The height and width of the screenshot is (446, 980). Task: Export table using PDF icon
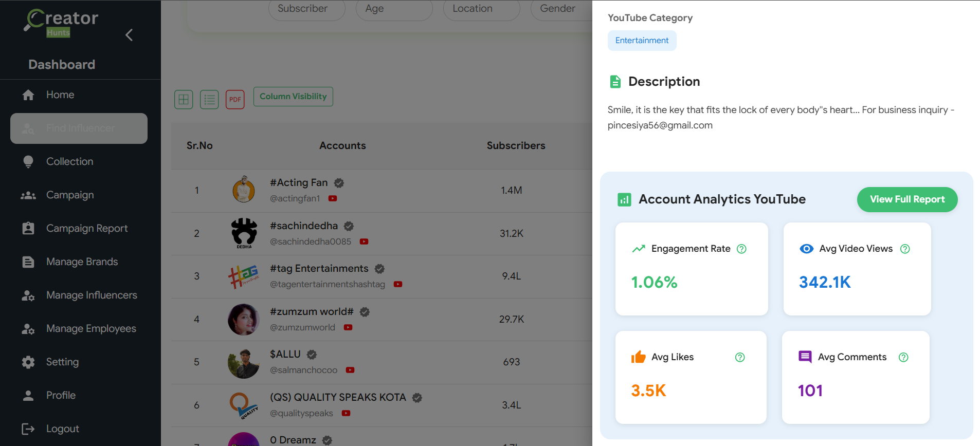tap(235, 99)
